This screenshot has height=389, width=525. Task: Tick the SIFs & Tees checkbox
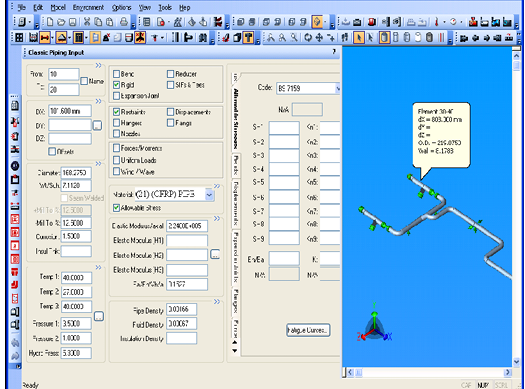170,85
